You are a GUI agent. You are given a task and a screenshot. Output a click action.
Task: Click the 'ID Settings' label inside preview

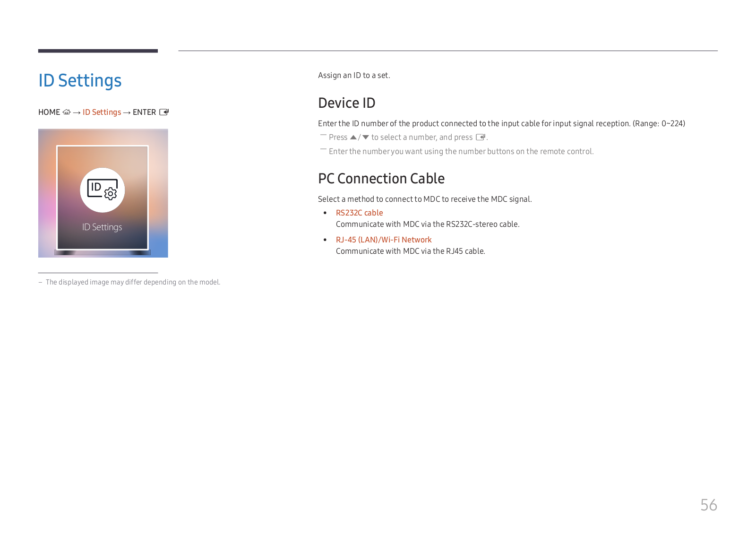(102, 227)
